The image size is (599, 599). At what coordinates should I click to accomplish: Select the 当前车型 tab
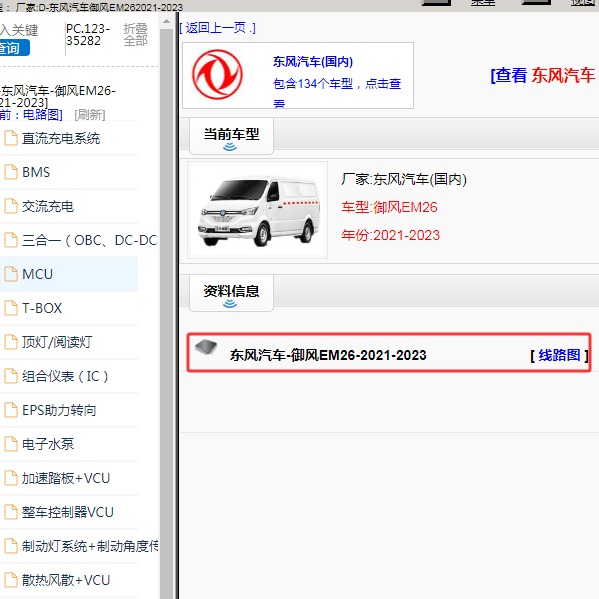(231, 136)
